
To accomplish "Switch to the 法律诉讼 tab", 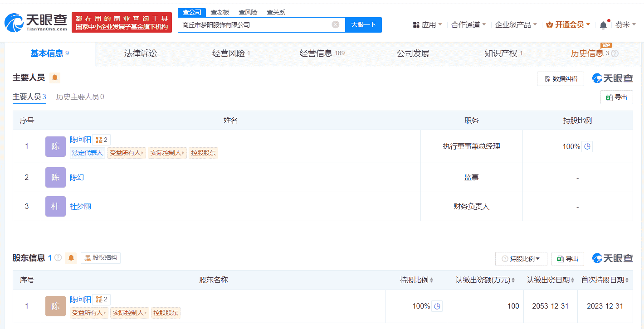I will pos(141,53).
